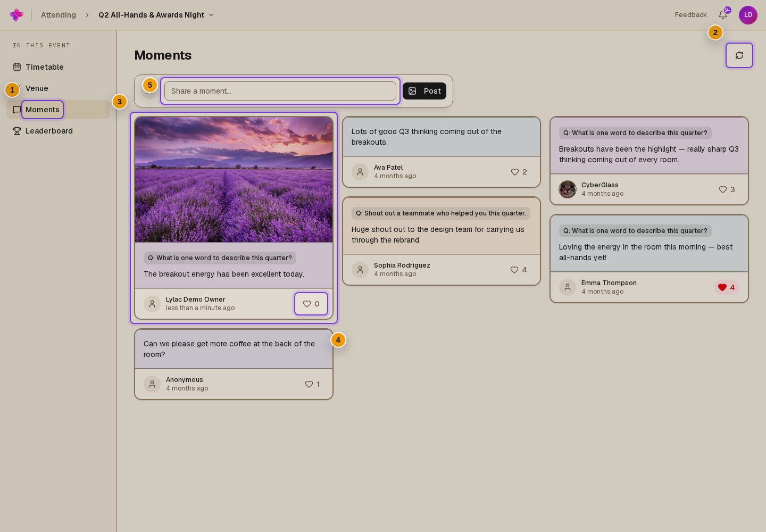Open the Leaderboard page
766x532 pixels.
point(58,131)
